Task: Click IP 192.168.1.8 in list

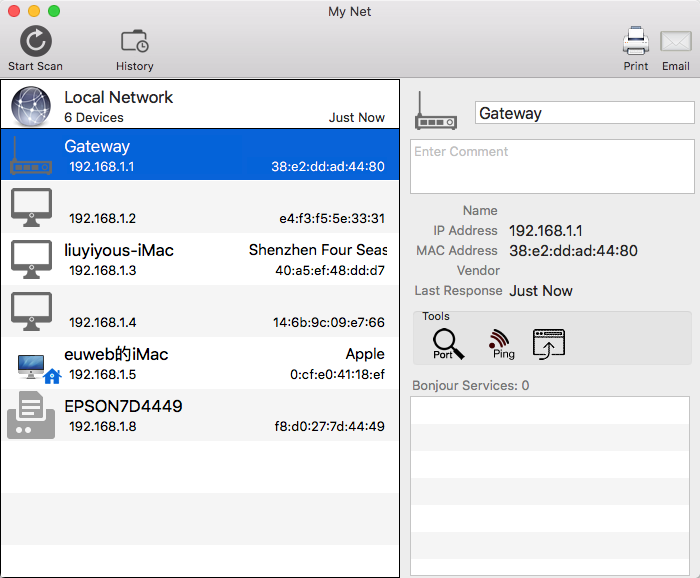Action: 103,426
